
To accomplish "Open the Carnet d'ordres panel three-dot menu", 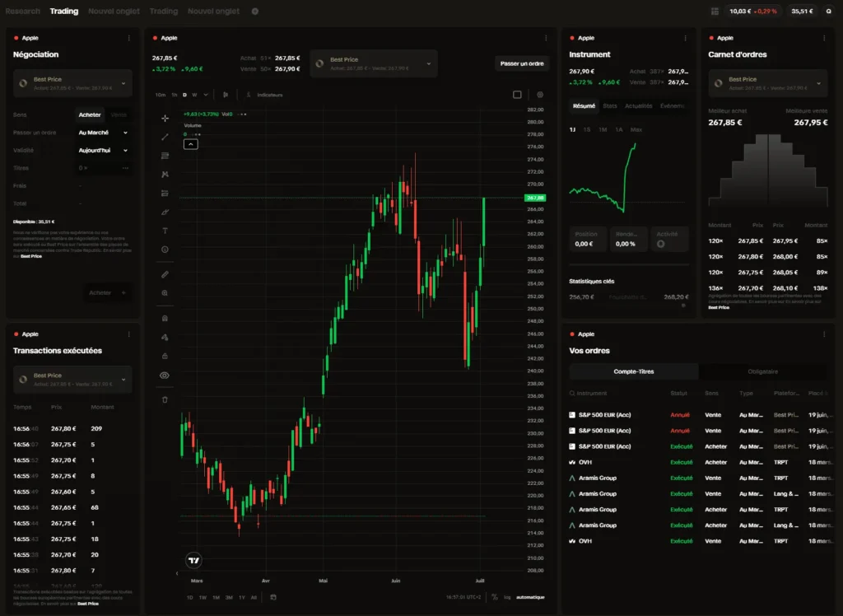I will click(824, 38).
